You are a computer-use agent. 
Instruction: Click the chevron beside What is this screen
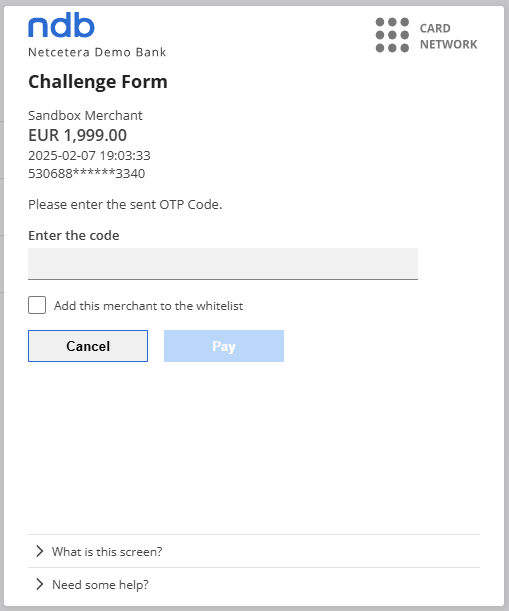[x=39, y=551]
